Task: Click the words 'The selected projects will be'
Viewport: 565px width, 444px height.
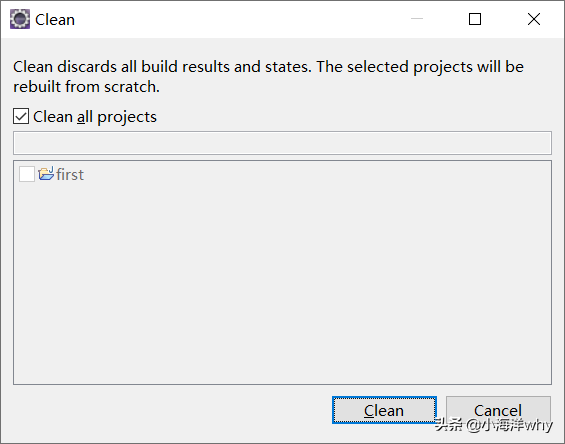Action: (420, 67)
